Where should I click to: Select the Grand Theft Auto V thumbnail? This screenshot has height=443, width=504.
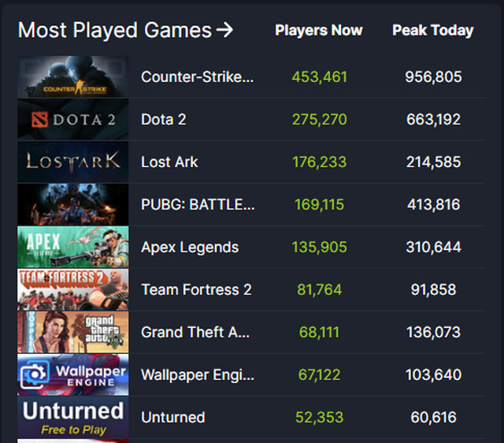(x=73, y=332)
